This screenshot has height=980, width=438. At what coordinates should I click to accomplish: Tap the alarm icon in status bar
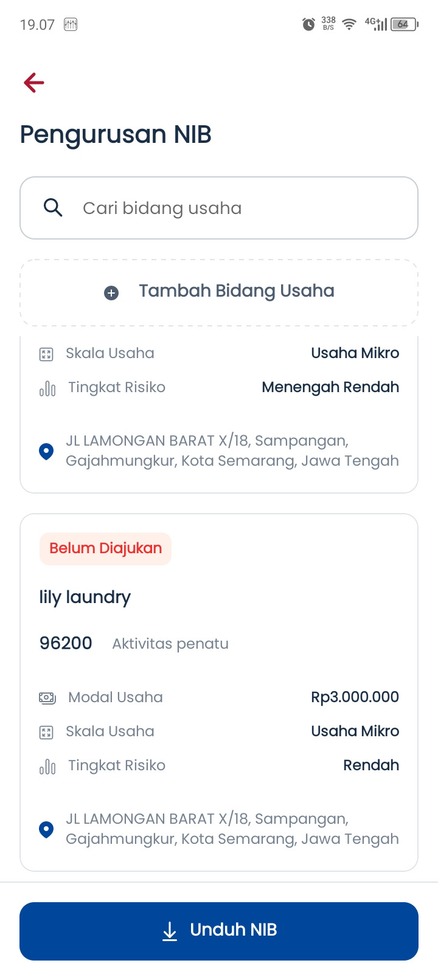click(308, 24)
